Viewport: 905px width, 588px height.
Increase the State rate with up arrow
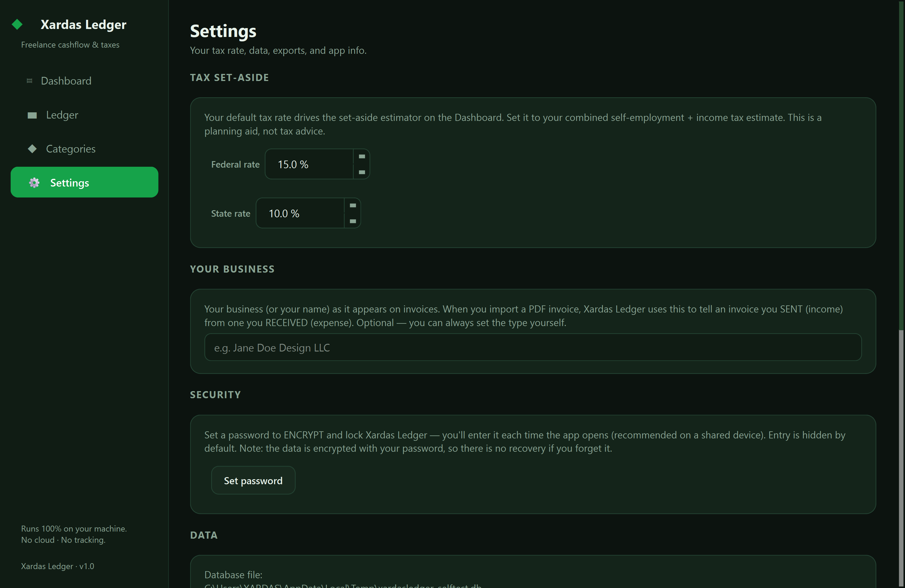(x=353, y=206)
